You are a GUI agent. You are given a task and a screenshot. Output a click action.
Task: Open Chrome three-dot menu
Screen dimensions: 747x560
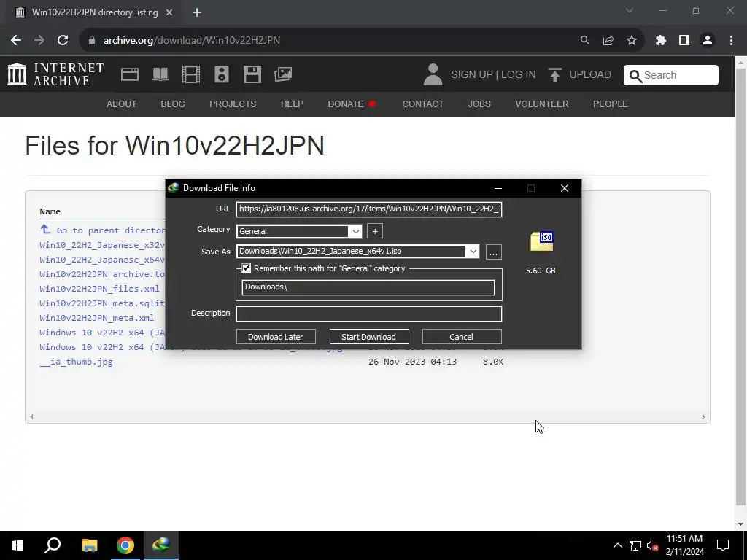(731, 41)
